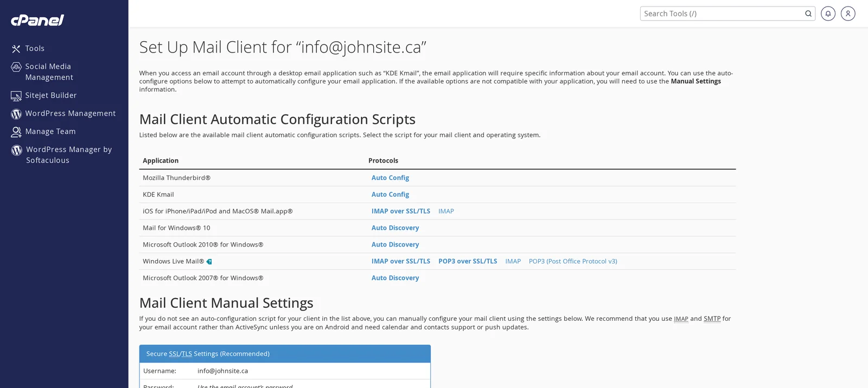Viewport: 868px width, 388px height.
Task: Open notifications bell icon
Action: click(x=828, y=14)
